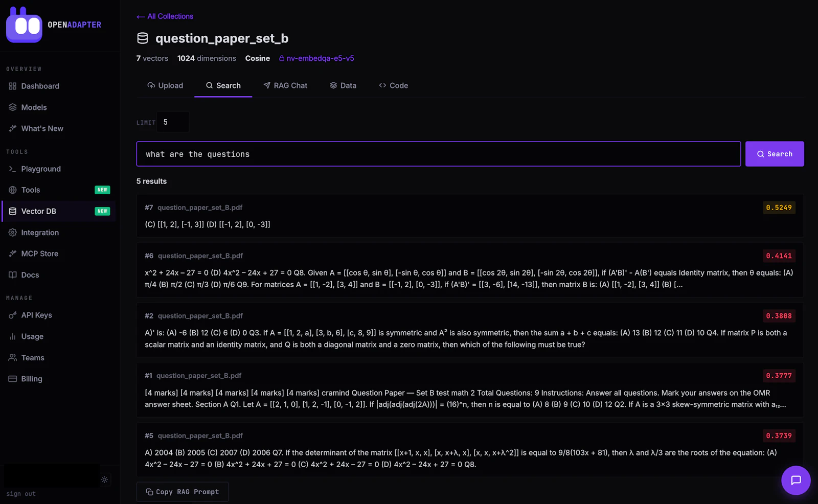
Task: Click the What's New sparkle icon
Action: click(13, 128)
